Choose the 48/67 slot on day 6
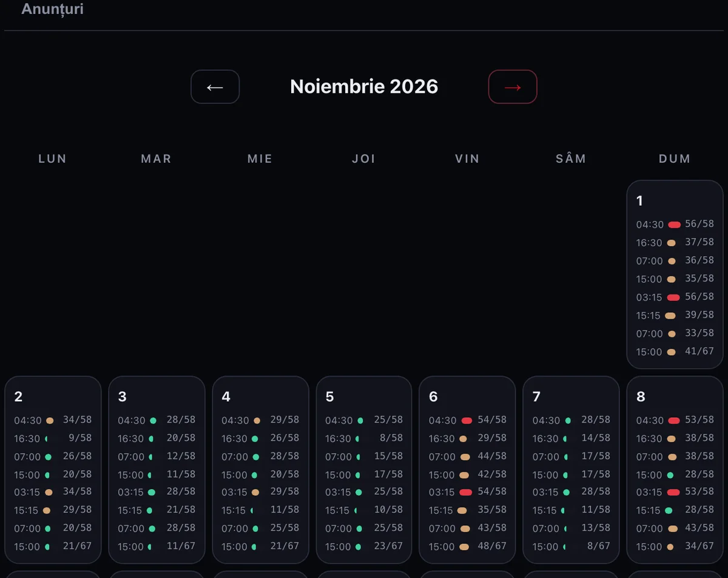This screenshot has width=728, height=578. tap(468, 546)
